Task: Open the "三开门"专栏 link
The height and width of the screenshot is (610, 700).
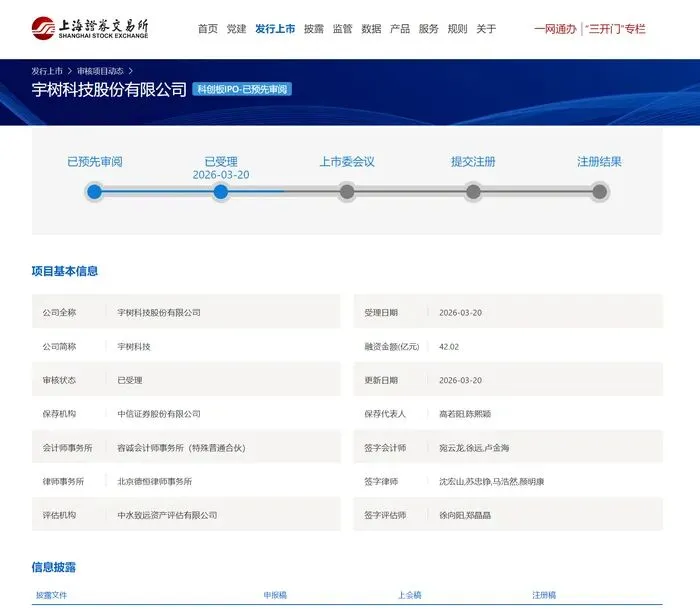Action: click(615, 29)
